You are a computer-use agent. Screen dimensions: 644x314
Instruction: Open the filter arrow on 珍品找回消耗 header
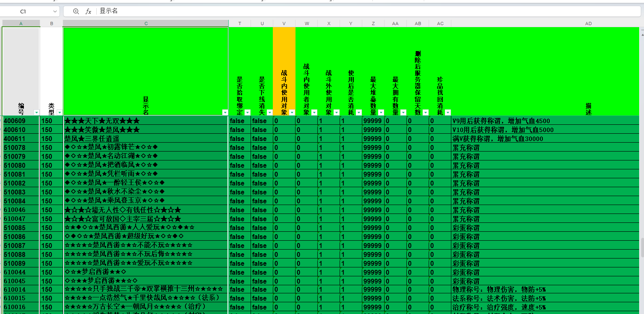(448, 112)
